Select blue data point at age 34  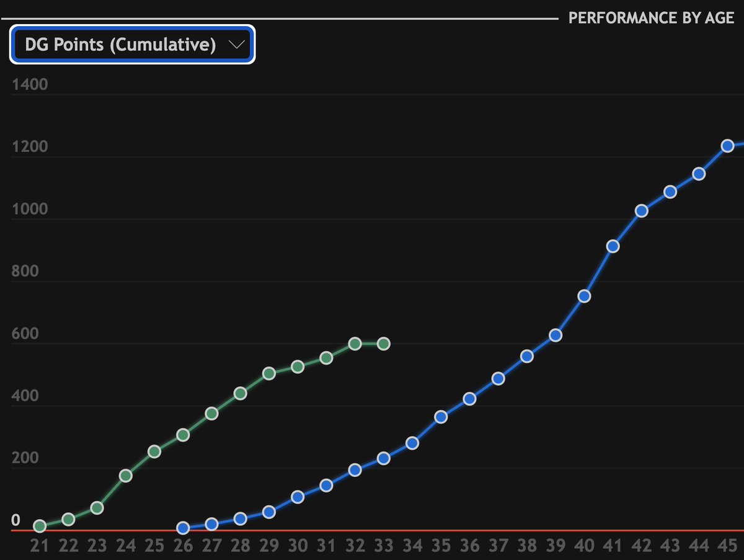(412, 443)
